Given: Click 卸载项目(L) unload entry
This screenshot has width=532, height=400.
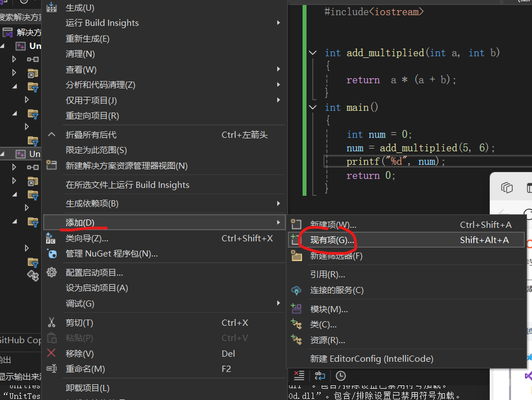Looking at the screenshot, I should pyautogui.click(x=165, y=388).
